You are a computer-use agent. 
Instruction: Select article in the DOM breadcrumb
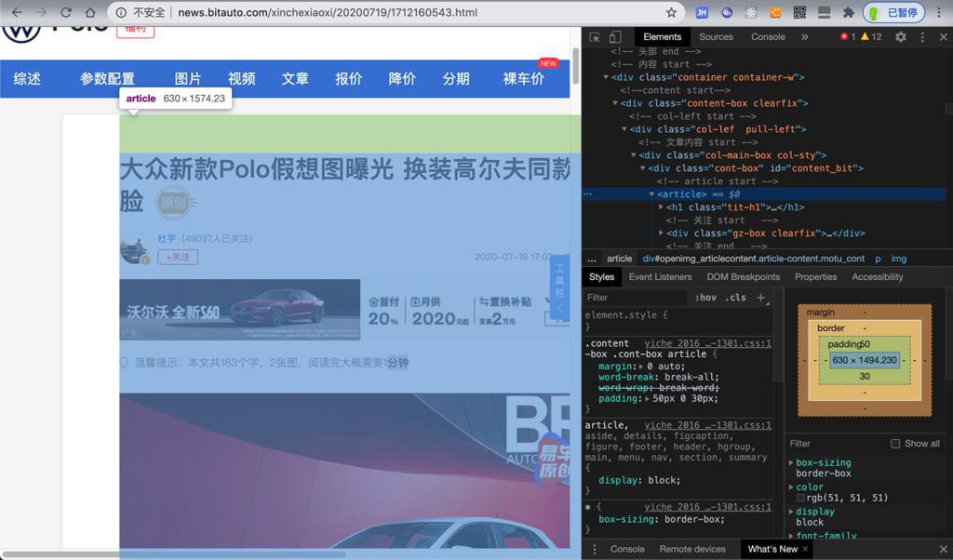(619, 259)
